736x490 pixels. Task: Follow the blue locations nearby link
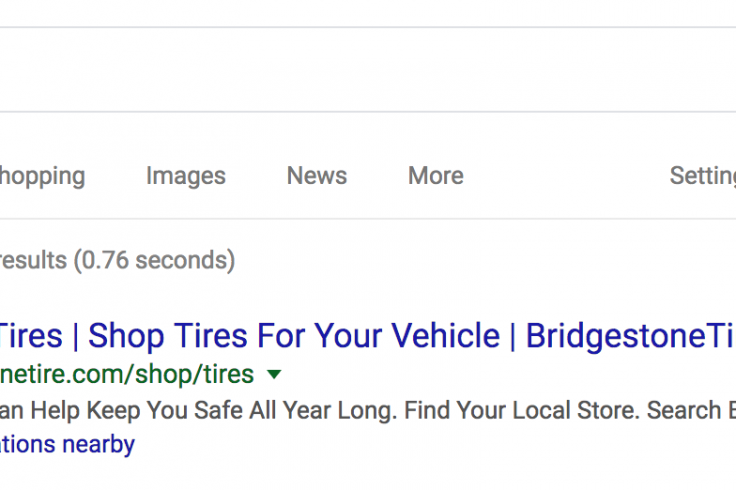pyautogui.click(x=67, y=444)
